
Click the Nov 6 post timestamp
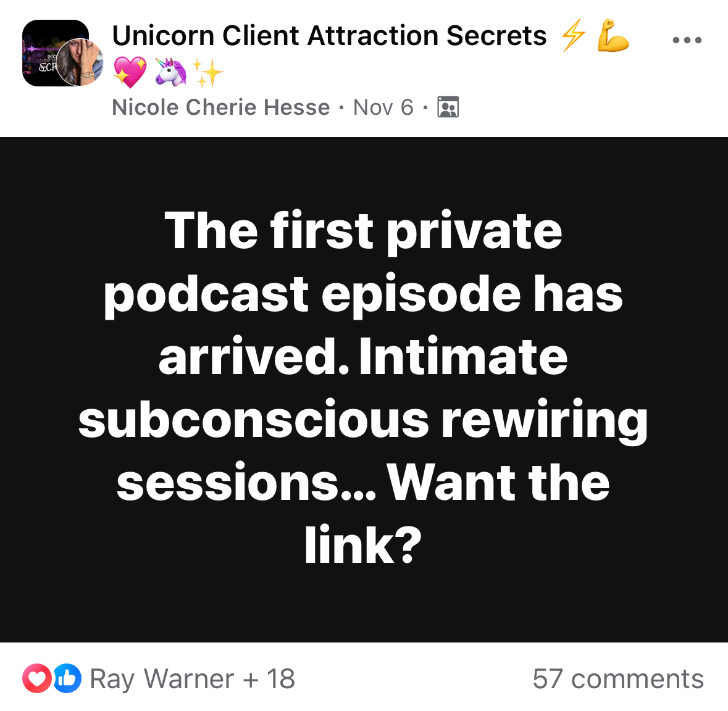coord(383,107)
